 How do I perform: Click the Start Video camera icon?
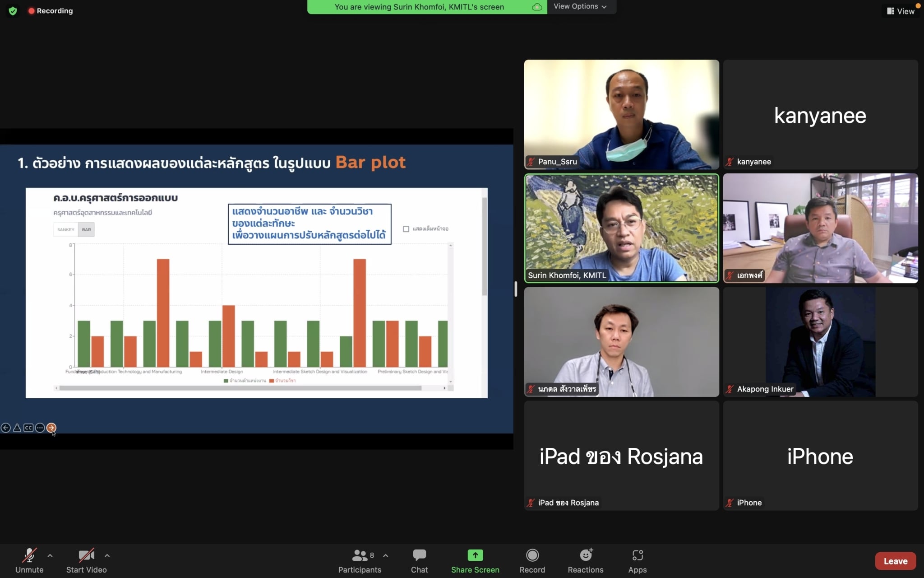pyautogui.click(x=86, y=555)
